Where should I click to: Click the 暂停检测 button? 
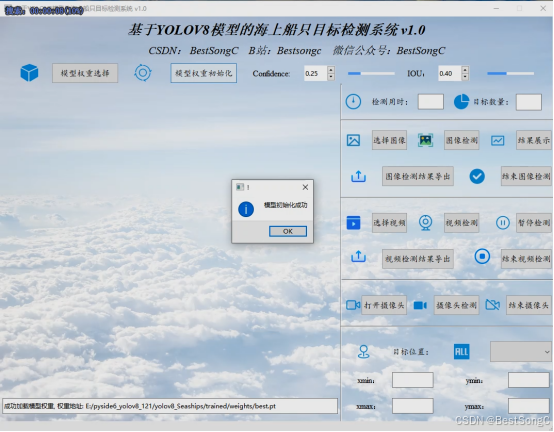coord(534,223)
